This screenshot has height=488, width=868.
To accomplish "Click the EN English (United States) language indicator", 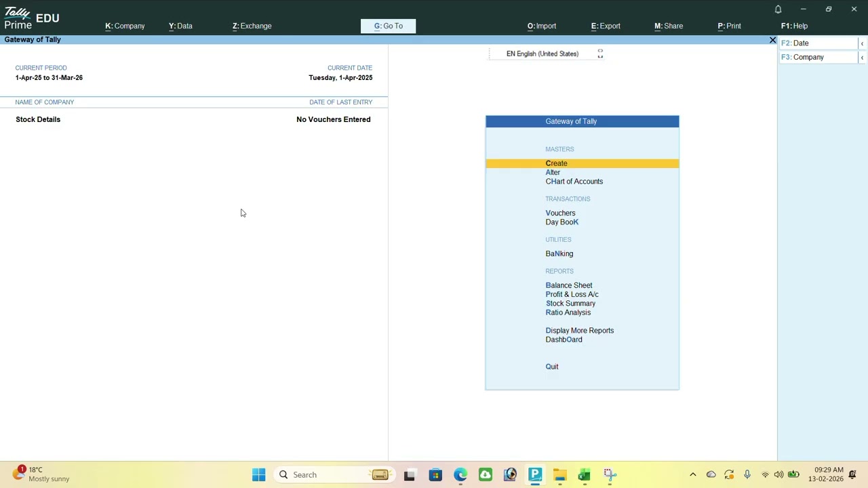I will click(x=542, y=54).
